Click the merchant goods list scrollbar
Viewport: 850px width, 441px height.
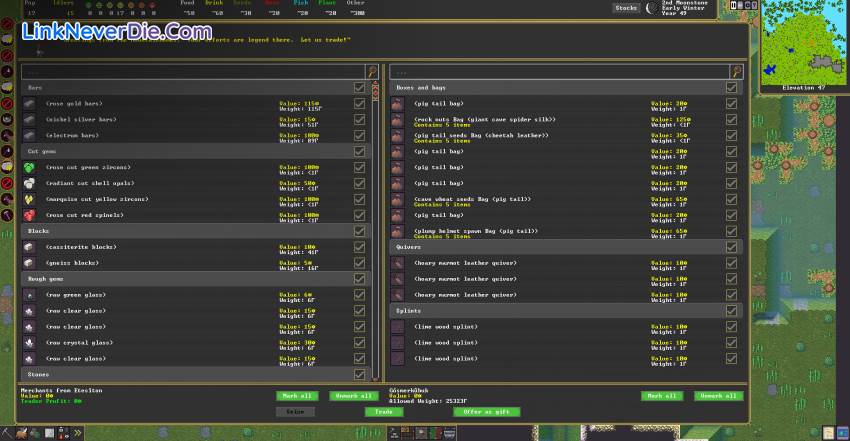coord(376,230)
